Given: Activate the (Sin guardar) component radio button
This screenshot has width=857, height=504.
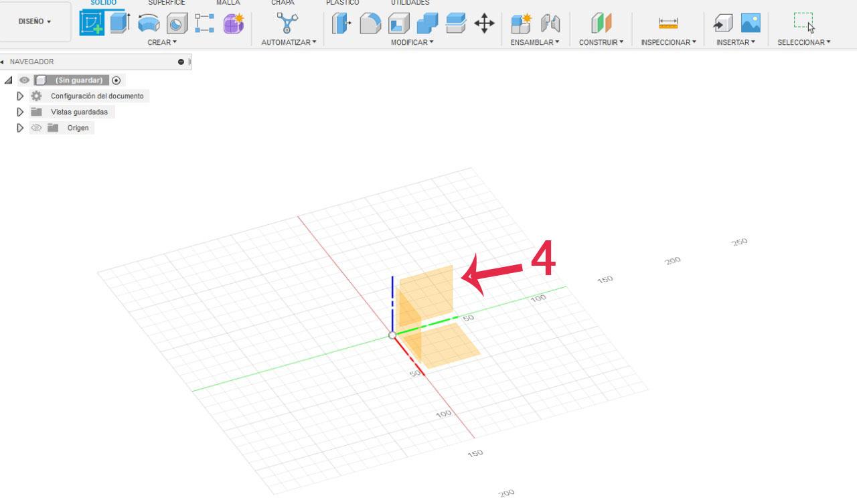Looking at the screenshot, I should [116, 80].
